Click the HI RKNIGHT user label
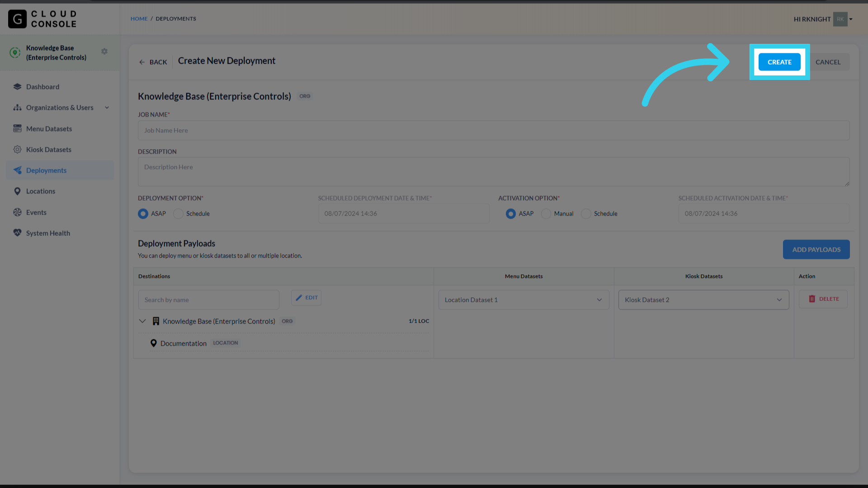The image size is (868, 488). point(812,19)
